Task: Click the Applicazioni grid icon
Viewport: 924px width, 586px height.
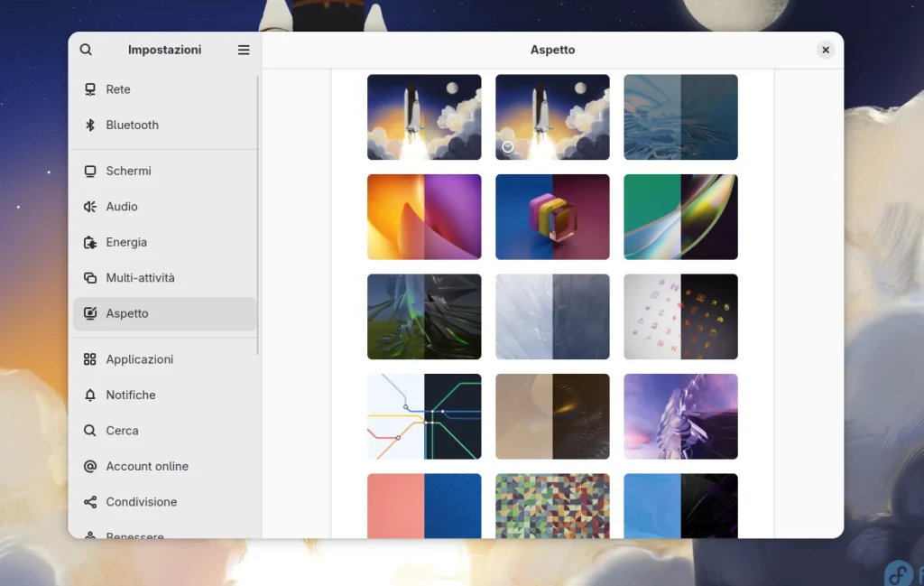Action: [90, 359]
